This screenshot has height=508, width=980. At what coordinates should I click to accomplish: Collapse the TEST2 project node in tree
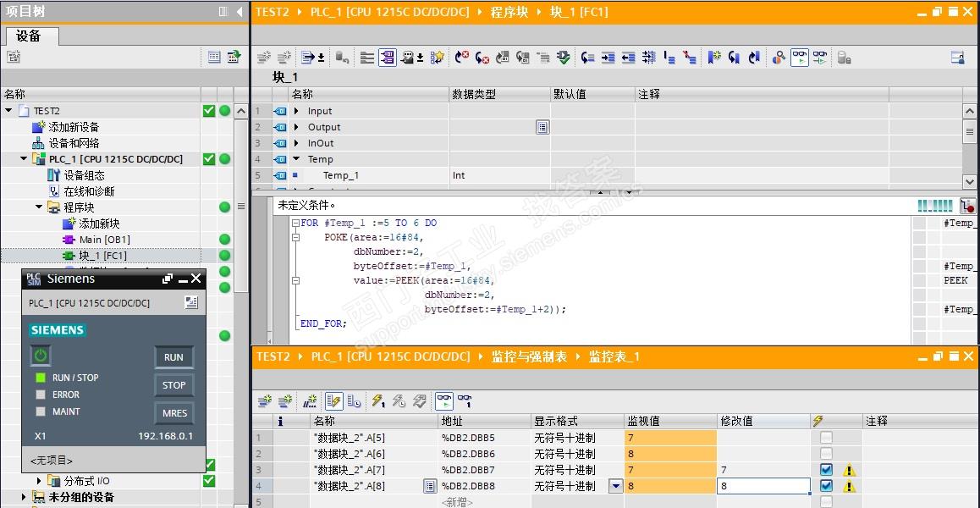coord(8,111)
